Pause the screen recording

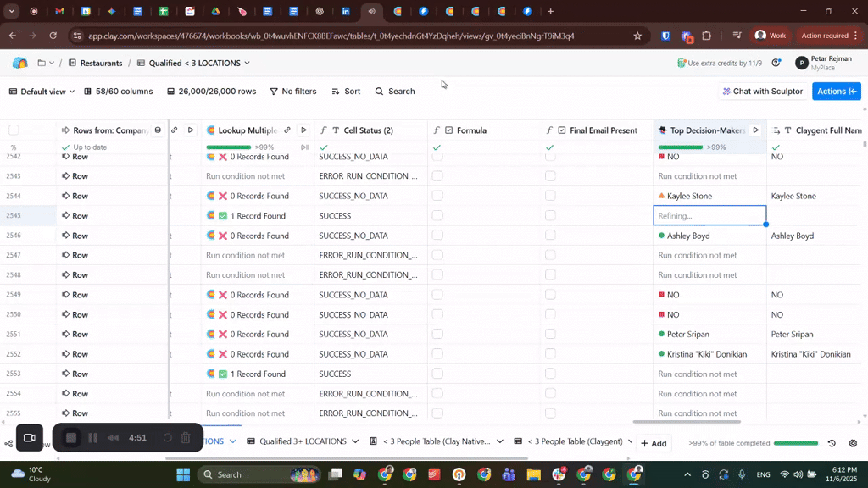click(92, 438)
